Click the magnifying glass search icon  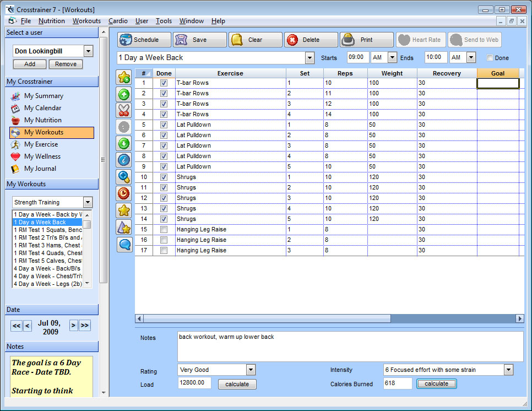click(x=124, y=177)
